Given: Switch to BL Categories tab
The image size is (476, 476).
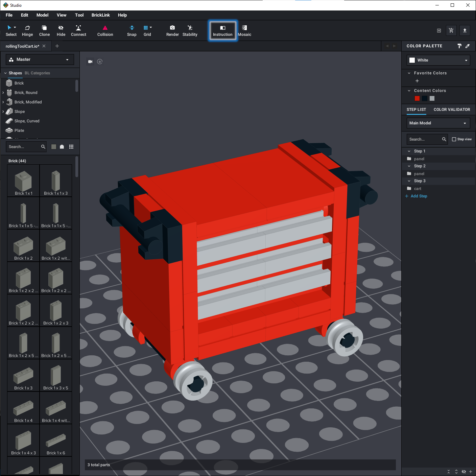Looking at the screenshot, I should pos(37,73).
